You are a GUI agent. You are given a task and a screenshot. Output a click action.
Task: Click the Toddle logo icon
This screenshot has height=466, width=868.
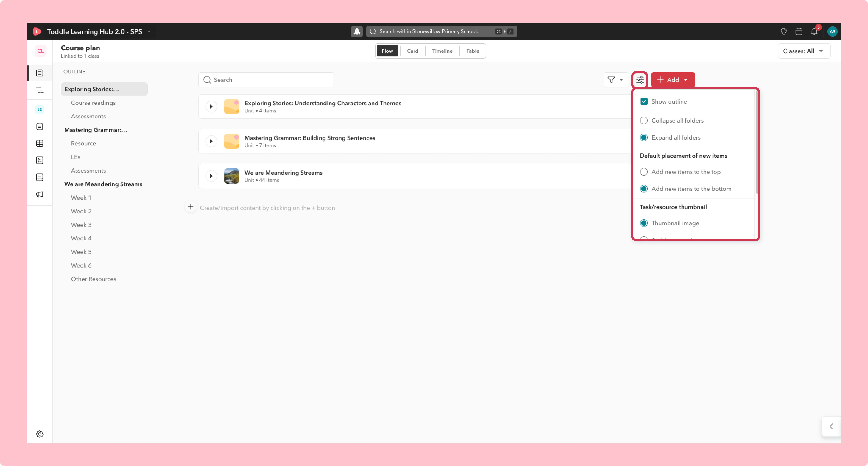click(x=37, y=31)
